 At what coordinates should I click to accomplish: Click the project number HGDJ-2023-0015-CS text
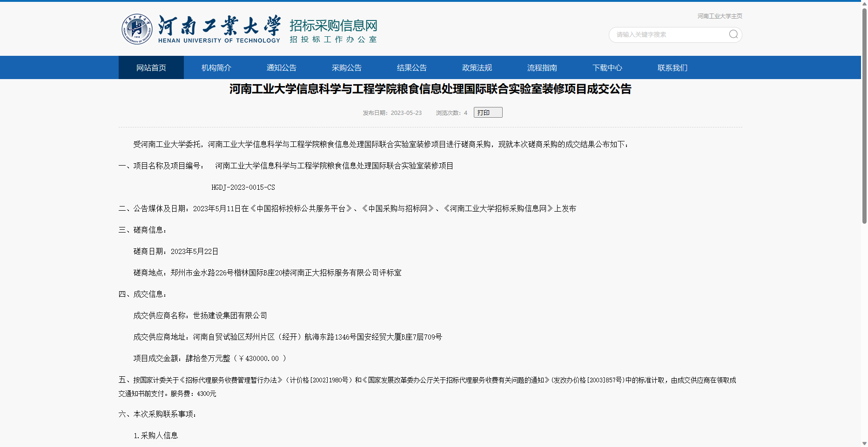243,187
